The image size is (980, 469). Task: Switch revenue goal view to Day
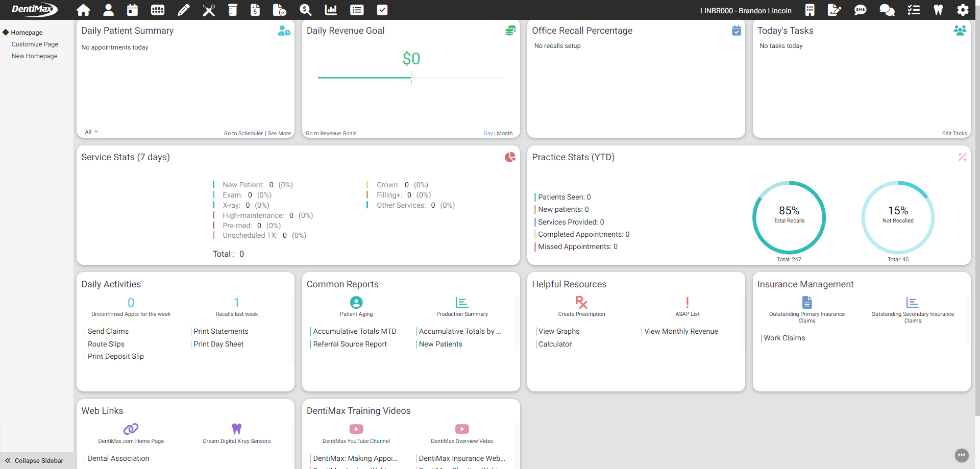[x=488, y=133]
